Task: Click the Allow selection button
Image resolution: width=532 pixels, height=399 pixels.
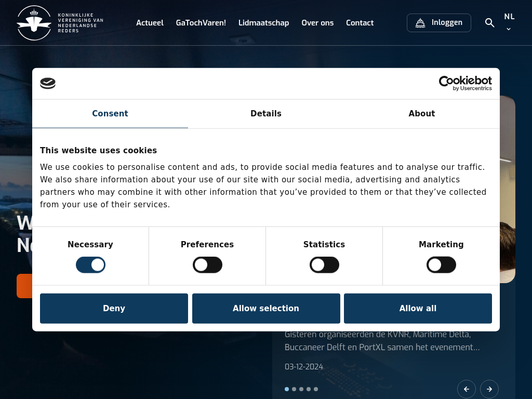Action: pos(266,309)
